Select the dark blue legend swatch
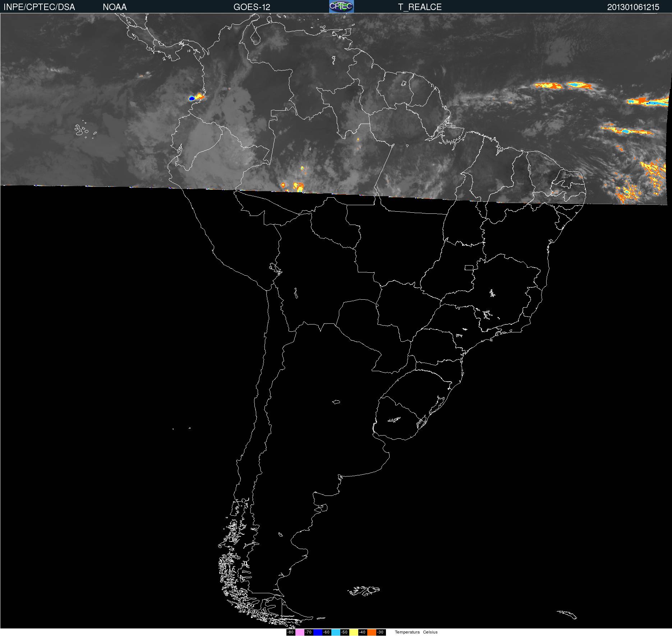This screenshot has height=636, width=672. click(x=318, y=632)
